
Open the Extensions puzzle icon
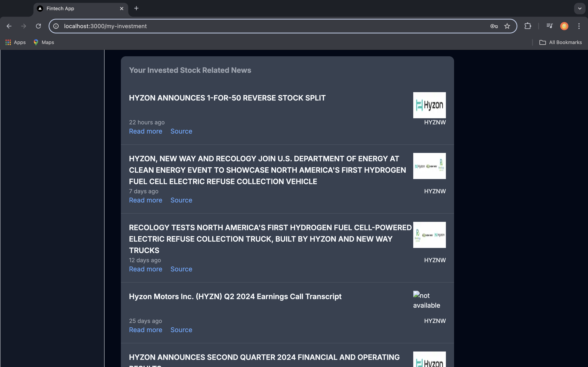pos(528,26)
